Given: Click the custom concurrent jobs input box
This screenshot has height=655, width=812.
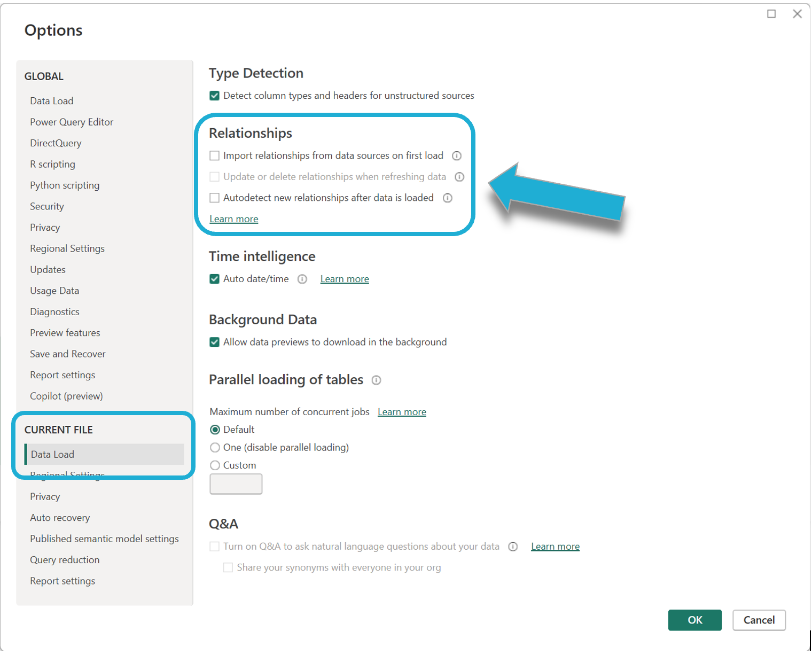Looking at the screenshot, I should pos(236,485).
